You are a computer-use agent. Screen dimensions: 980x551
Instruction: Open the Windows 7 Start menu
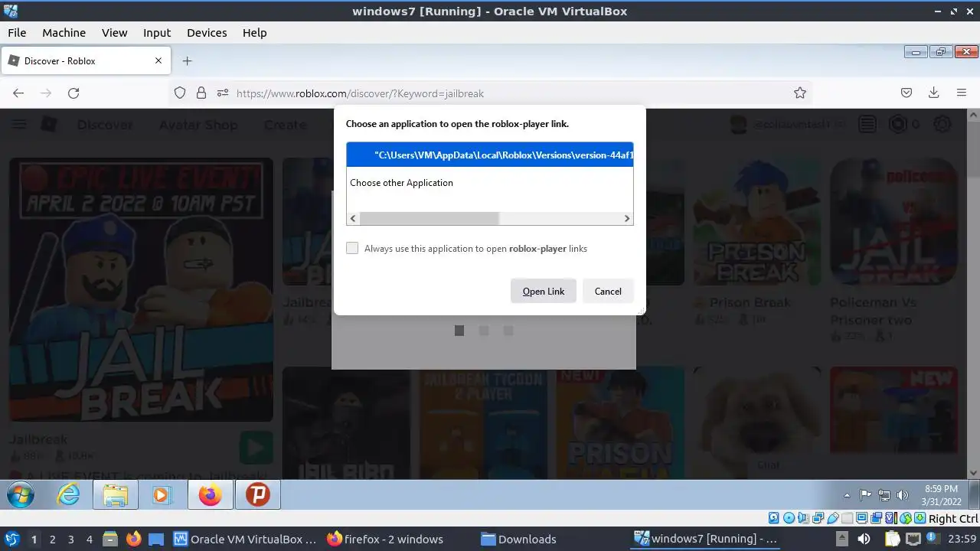point(21,495)
